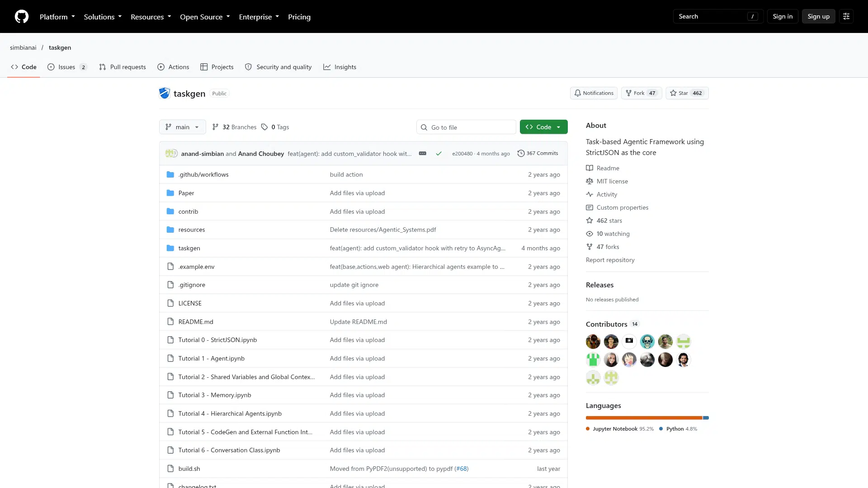Focus the Go to file field

(x=466, y=127)
